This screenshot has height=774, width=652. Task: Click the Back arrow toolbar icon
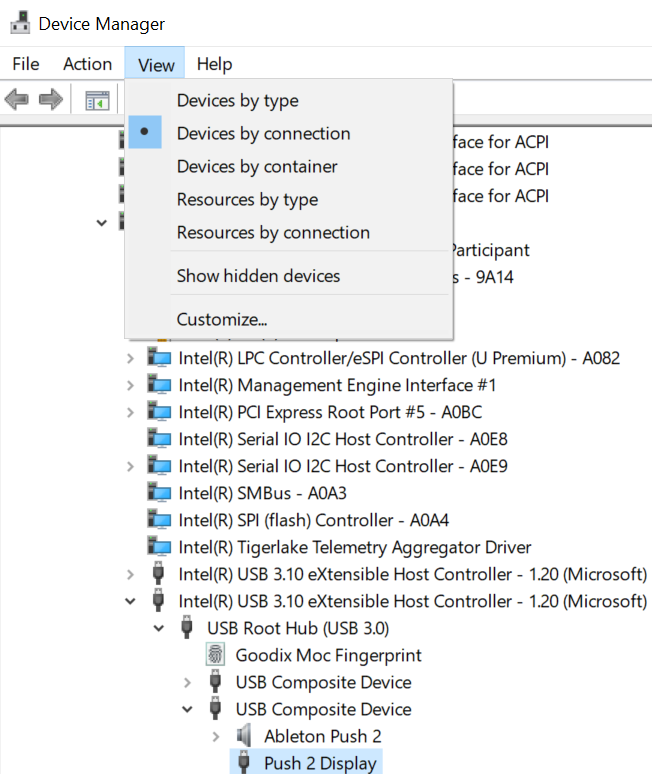(17, 99)
